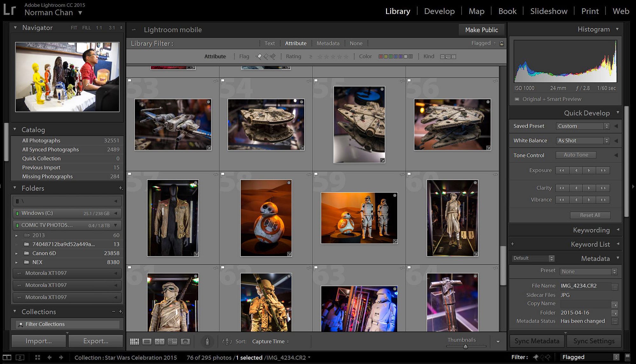
Task: Click the Lightroom mobile sync icon
Action: pyautogui.click(x=134, y=30)
